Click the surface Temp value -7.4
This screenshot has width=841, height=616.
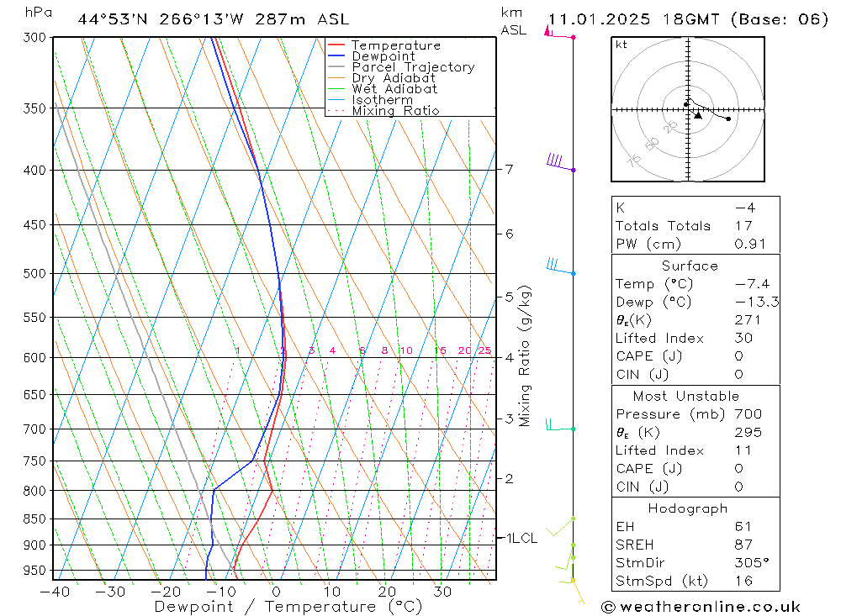752,283
